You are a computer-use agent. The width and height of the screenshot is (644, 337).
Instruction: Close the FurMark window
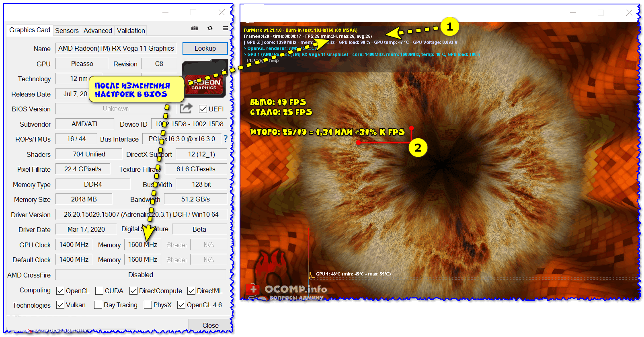(629, 13)
